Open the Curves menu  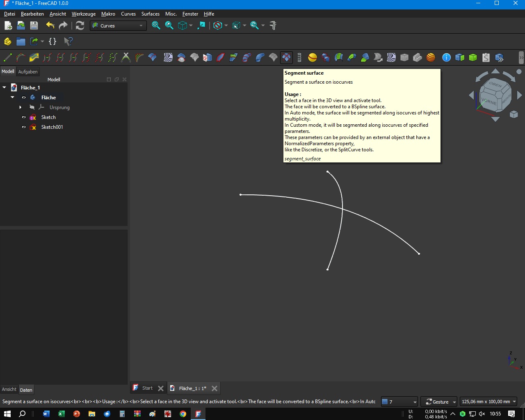point(128,14)
